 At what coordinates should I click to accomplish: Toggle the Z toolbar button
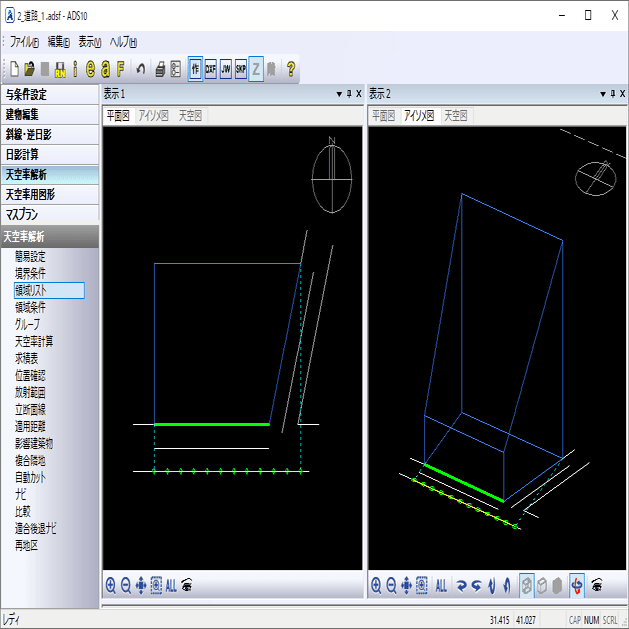(x=256, y=69)
